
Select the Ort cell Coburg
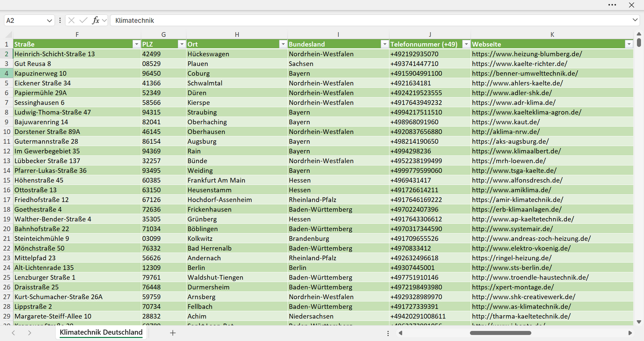[237, 73]
